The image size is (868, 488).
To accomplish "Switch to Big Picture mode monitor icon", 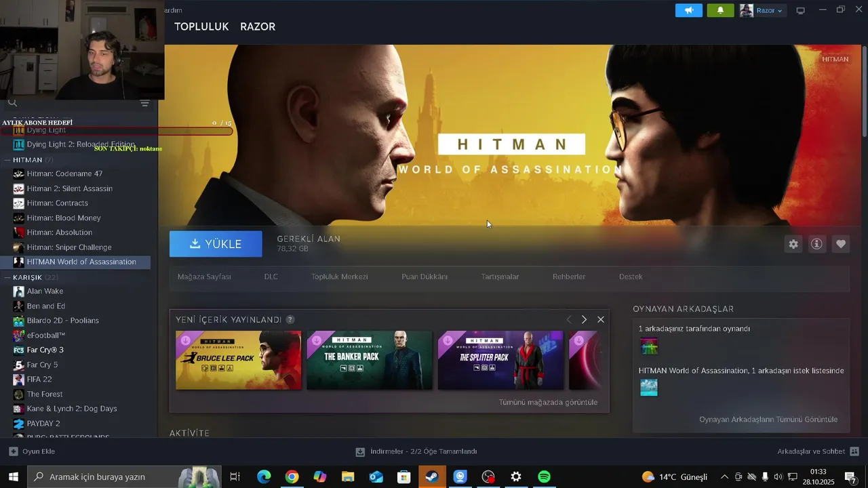I will click(x=801, y=10).
